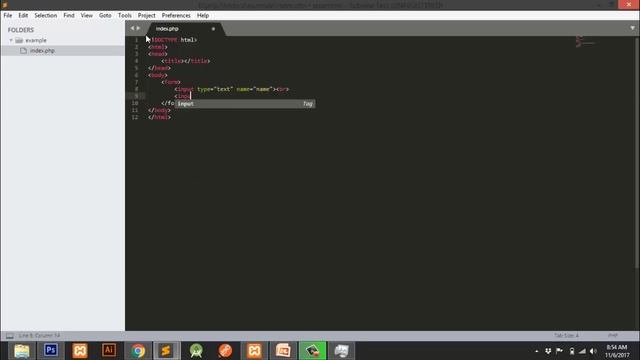
Task: Click the input type="text" code line
Action: tap(231, 89)
